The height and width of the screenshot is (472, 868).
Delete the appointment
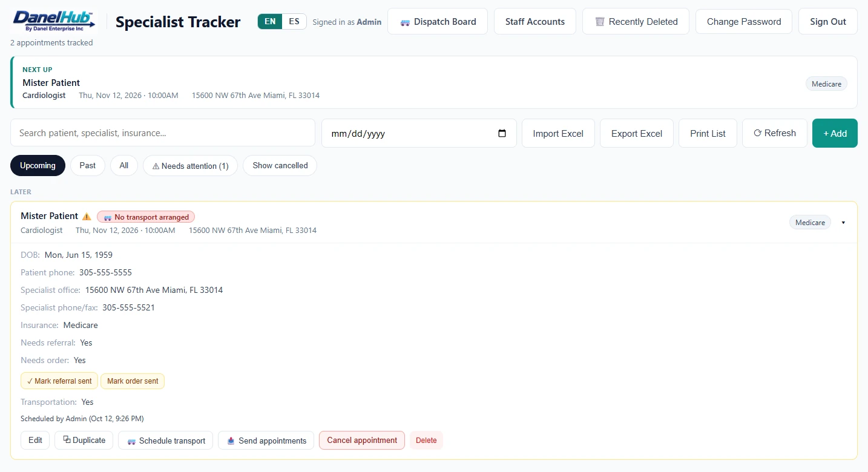[426, 440]
